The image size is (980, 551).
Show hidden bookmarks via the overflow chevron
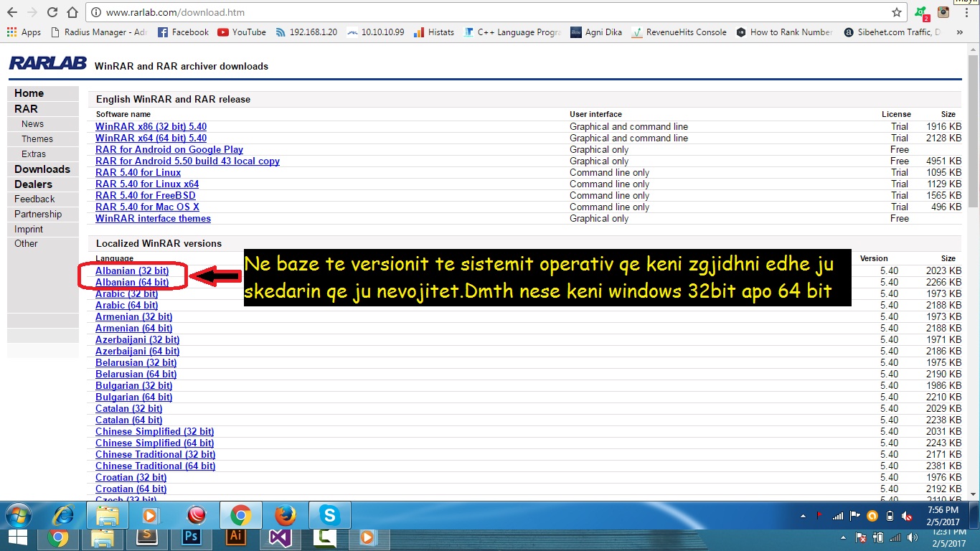(959, 32)
